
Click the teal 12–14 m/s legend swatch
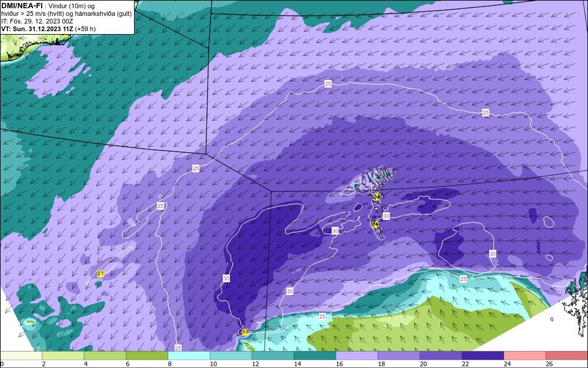tap(273, 356)
